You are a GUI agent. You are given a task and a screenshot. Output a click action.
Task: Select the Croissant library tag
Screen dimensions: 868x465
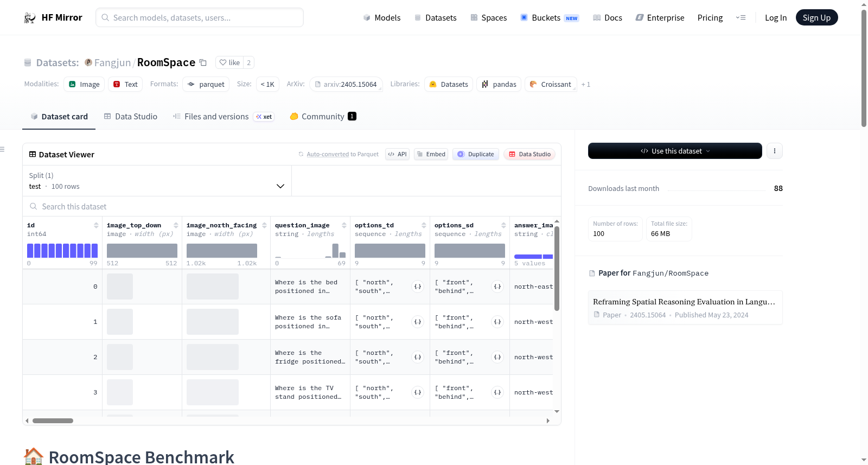(x=551, y=84)
